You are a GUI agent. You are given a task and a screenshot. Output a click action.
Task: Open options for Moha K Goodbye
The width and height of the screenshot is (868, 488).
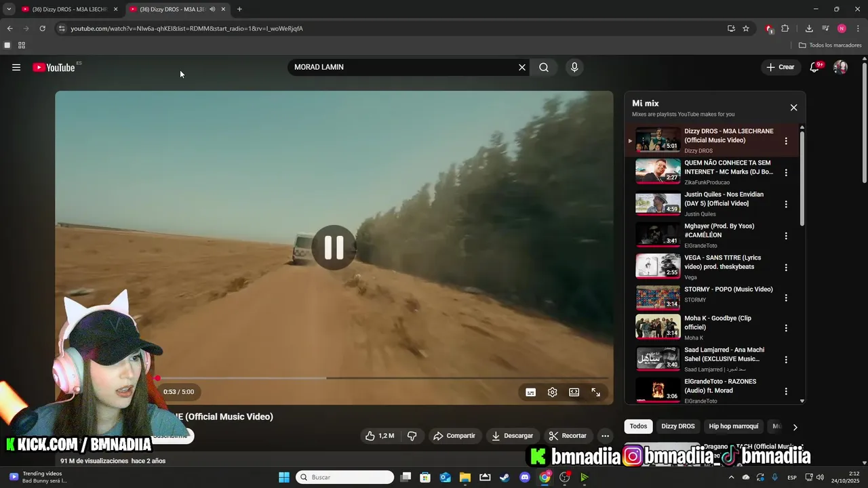(786, 328)
